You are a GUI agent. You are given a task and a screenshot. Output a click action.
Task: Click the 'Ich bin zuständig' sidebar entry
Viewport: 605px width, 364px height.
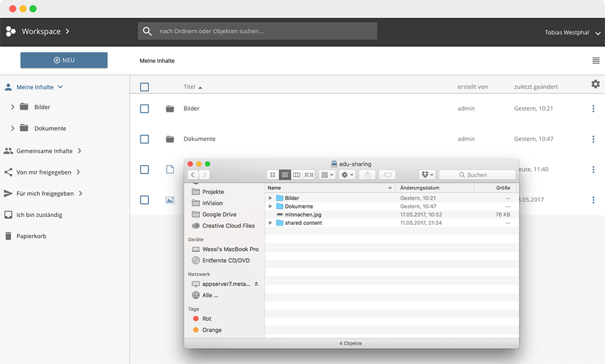tap(39, 215)
